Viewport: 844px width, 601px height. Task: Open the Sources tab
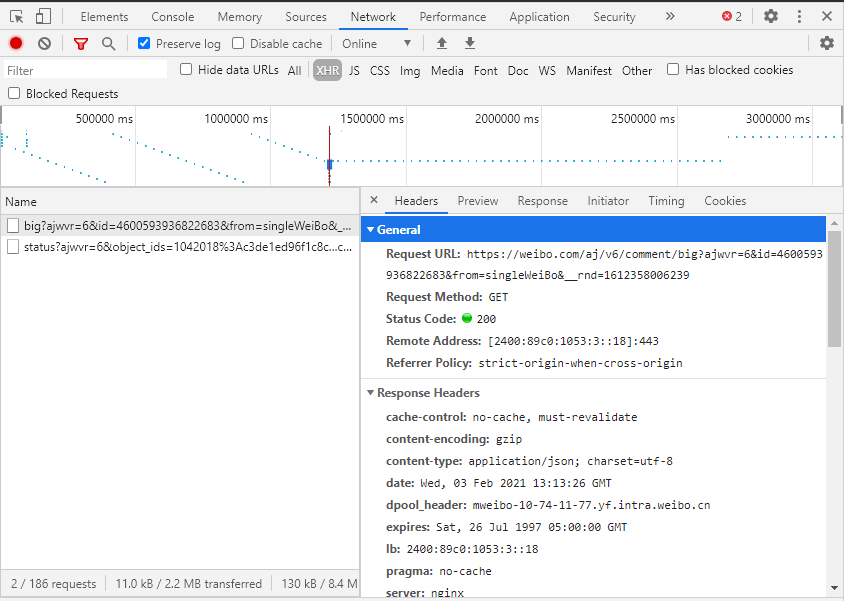(x=306, y=17)
